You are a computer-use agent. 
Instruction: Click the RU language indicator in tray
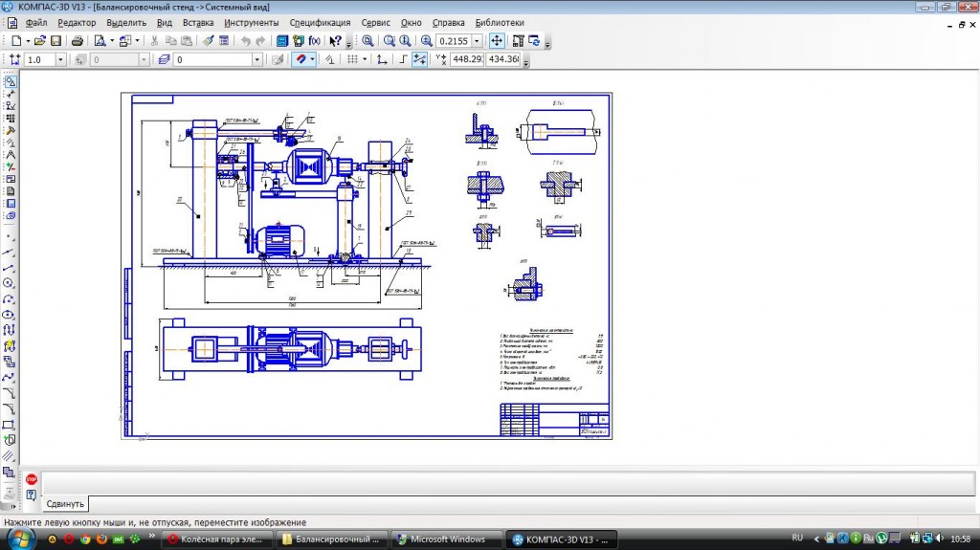point(797,539)
